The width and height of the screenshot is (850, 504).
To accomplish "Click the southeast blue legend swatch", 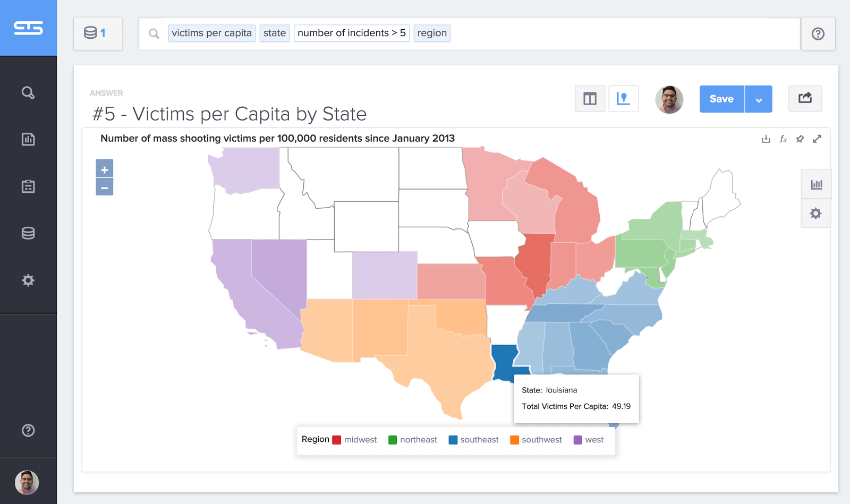I will pyautogui.click(x=453, y=440).
